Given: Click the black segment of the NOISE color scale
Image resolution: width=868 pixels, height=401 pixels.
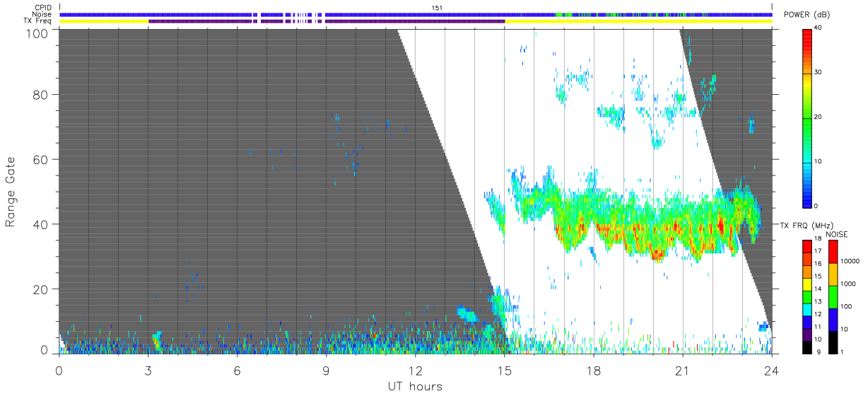Looking at the screenshot, I should 833,341.
